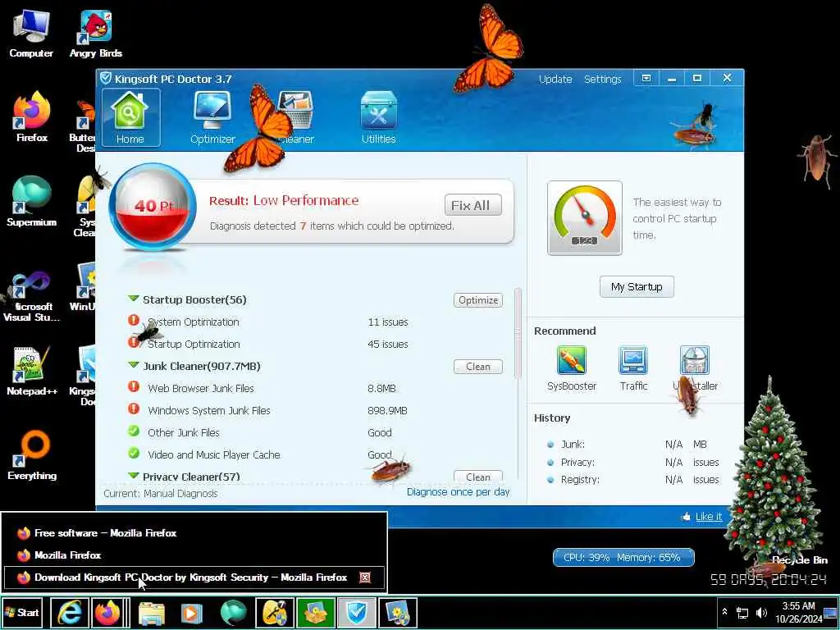
Task: Open the file explorer taskbar folder icon
Action: click(x=152, y=613)
